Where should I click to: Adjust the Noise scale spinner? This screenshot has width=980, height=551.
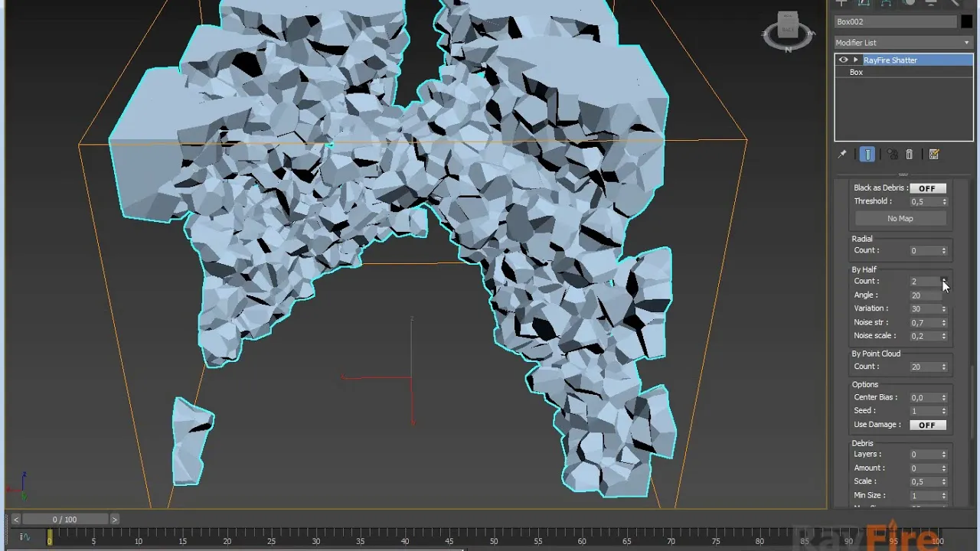tap(944, 336)
